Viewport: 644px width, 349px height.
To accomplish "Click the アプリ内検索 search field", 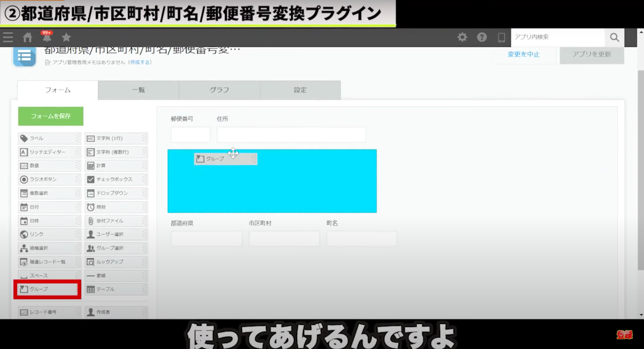I will 557,38.
